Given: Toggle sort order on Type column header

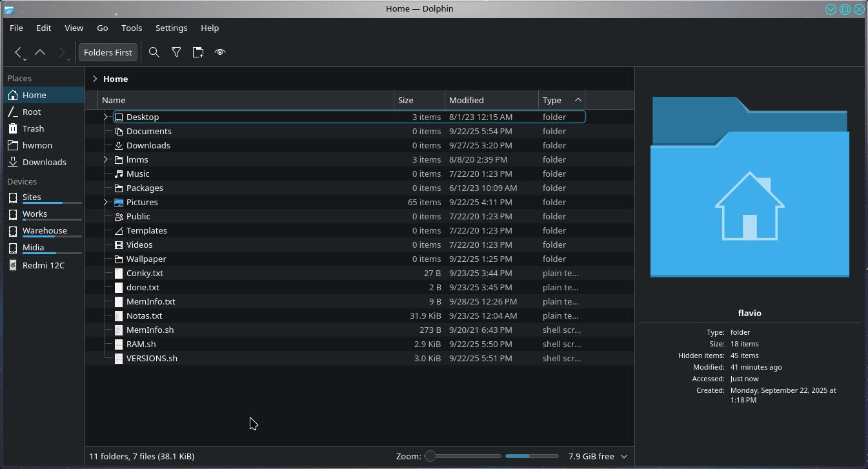Looking at the screenshot, I should (x=561, y=100).
